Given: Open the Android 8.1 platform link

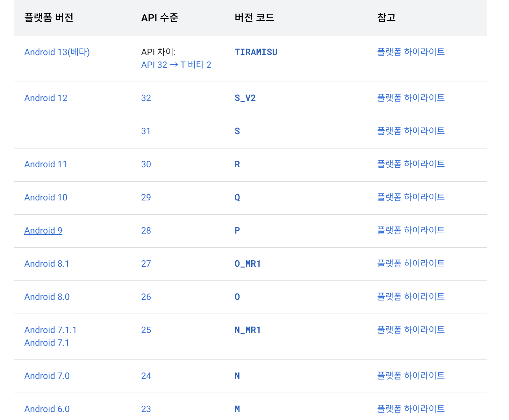Looking at the screenshot, I should (47, 264).
